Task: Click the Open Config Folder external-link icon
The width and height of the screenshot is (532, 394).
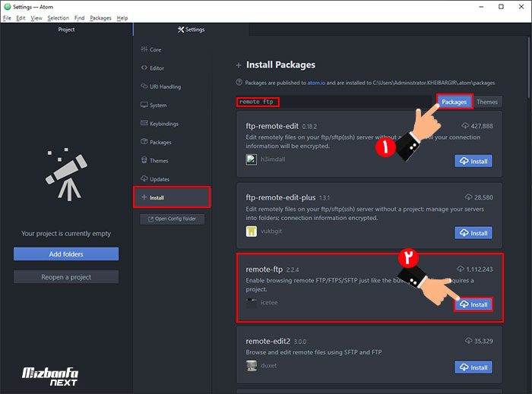Action: click(x=150, y=219)
